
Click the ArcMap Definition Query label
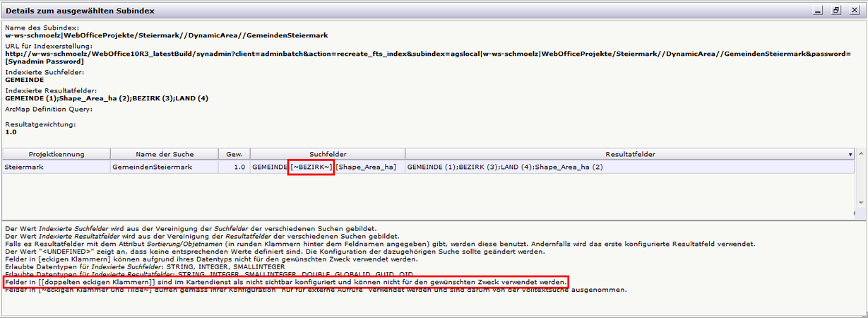(48, 109)
